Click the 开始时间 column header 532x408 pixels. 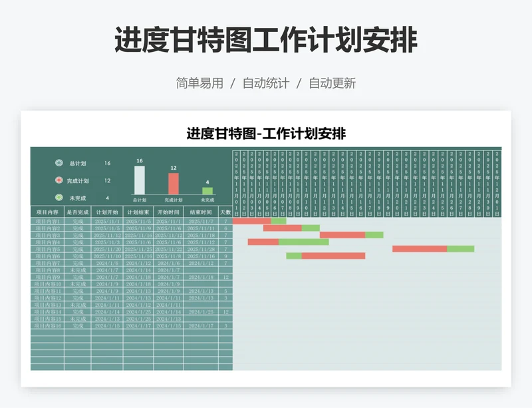point(168,212)
